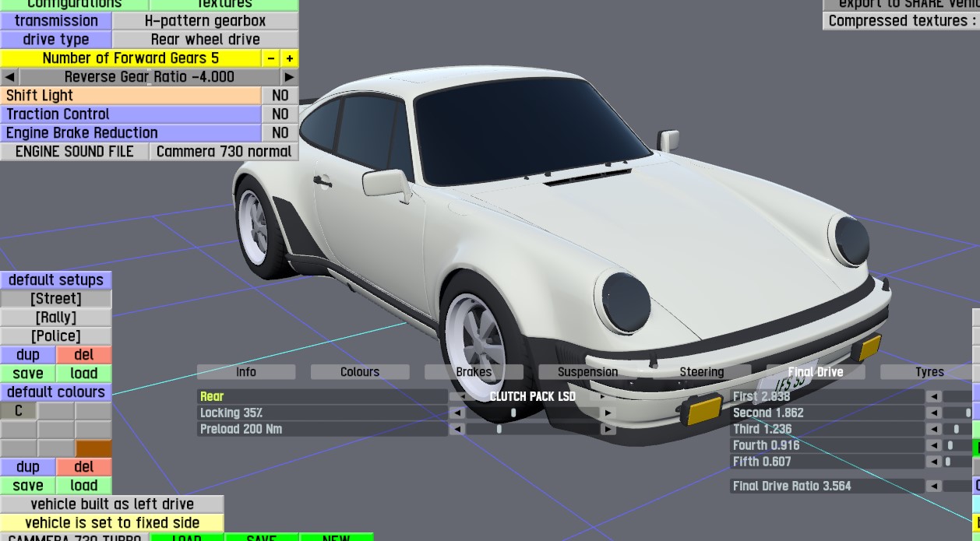Open the Info tab
Screen dimensions: 980x541
pos(246,372)
